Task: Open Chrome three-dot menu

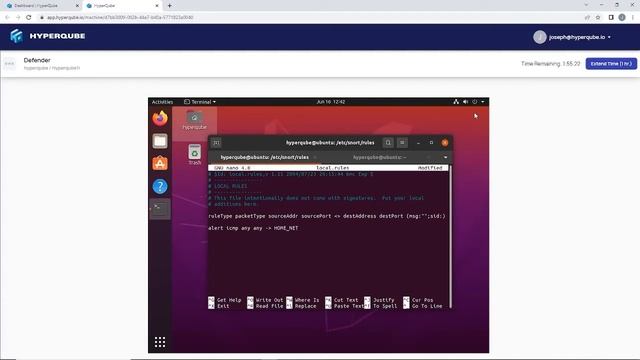Action: [633, 17]
